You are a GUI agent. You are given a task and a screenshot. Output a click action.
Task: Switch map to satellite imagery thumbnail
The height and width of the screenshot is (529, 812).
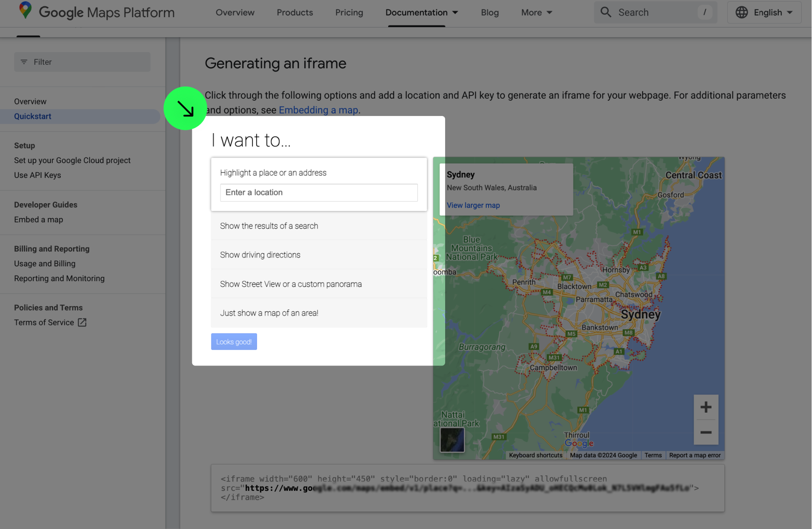click(452, 440)
